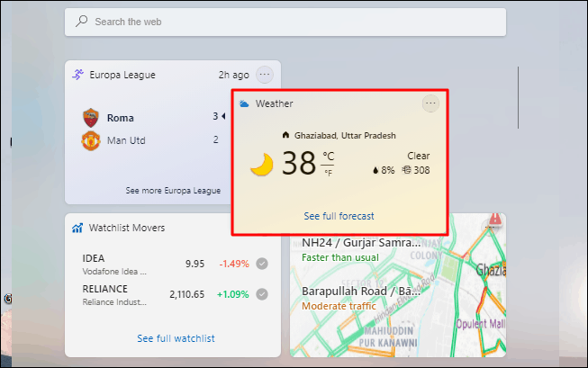Image resolution: width=588 pixels, height=368 pixels.
Task: Switch temperature unit to °F
Action: coord(328,173)
